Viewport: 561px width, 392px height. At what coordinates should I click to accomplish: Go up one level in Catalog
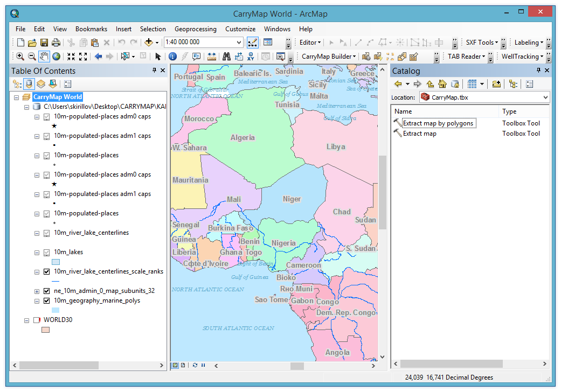click(x=431, y=85)
